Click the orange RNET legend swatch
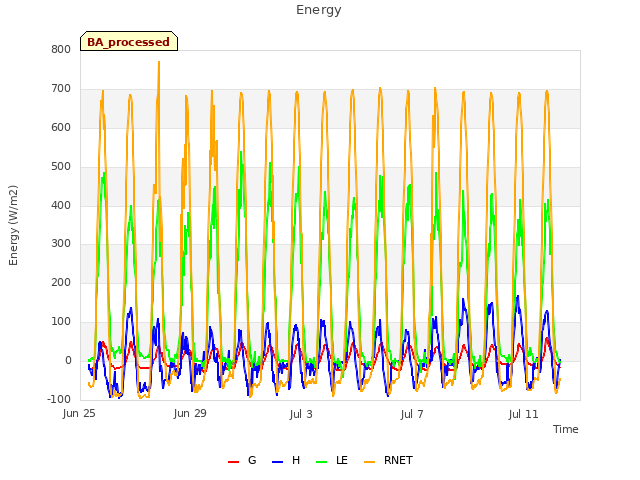640x480 pixels. (x=369, y=462)
